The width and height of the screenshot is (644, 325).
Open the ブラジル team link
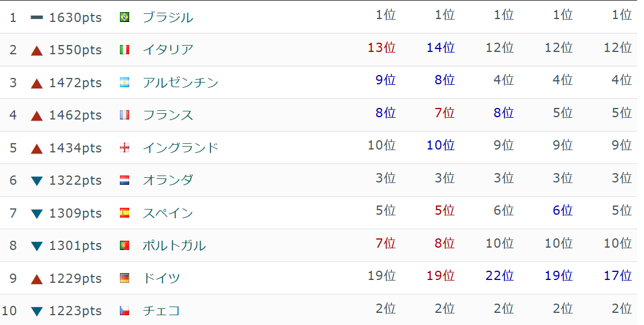tap(168, 17)
